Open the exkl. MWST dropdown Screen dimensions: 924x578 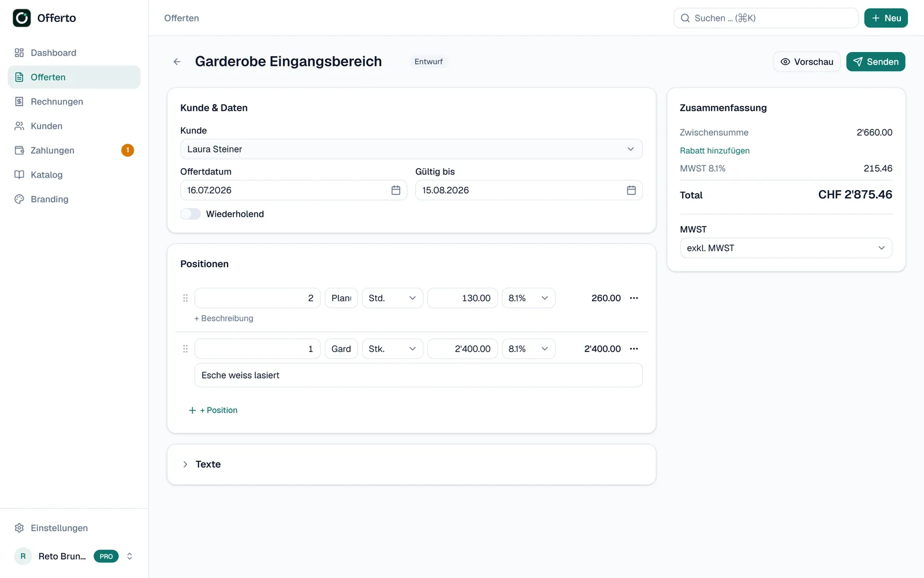[x=786, y=248]
